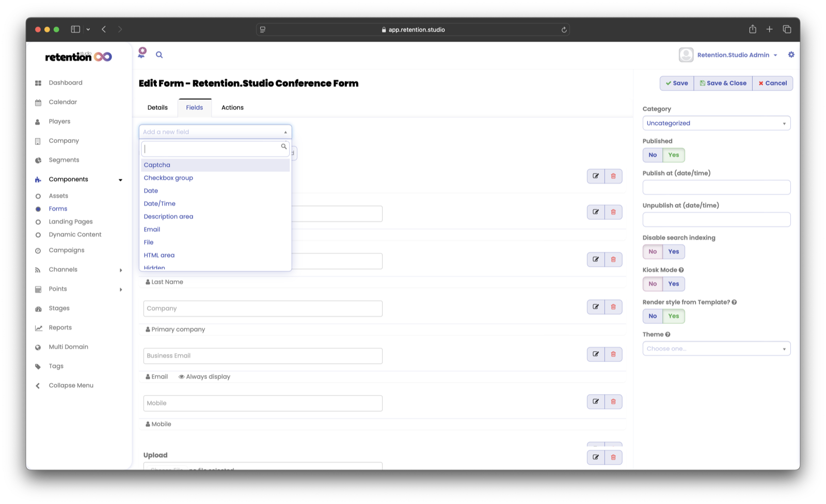Viewport: 826px width, 504px height.
Task: Set Render style from Template to Yes
Action: (x=674, y=316)
